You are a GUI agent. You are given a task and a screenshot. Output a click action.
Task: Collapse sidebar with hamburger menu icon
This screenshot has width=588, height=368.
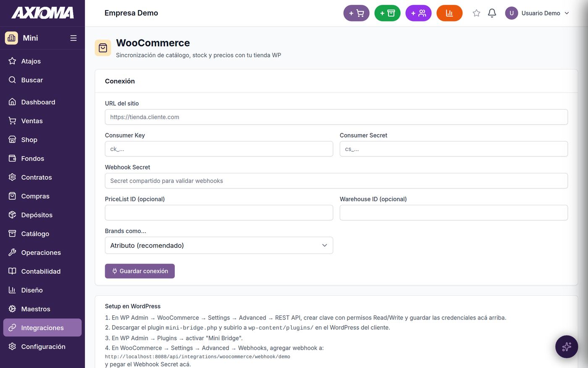[x=73, y=38]
